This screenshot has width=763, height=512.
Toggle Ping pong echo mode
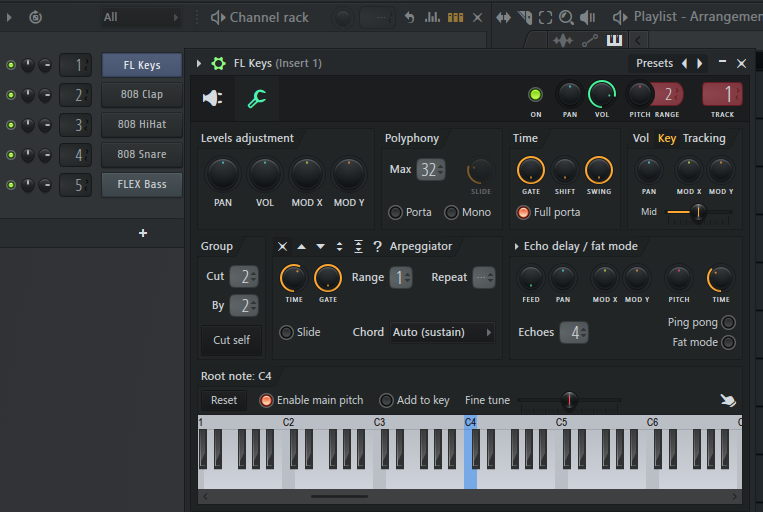[728, 322]
